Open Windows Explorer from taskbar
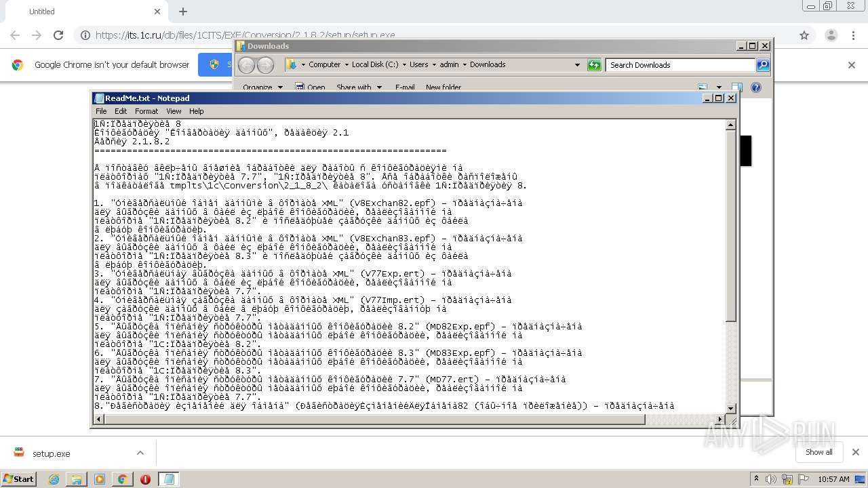The image size is (868, 488). (77, 479)
